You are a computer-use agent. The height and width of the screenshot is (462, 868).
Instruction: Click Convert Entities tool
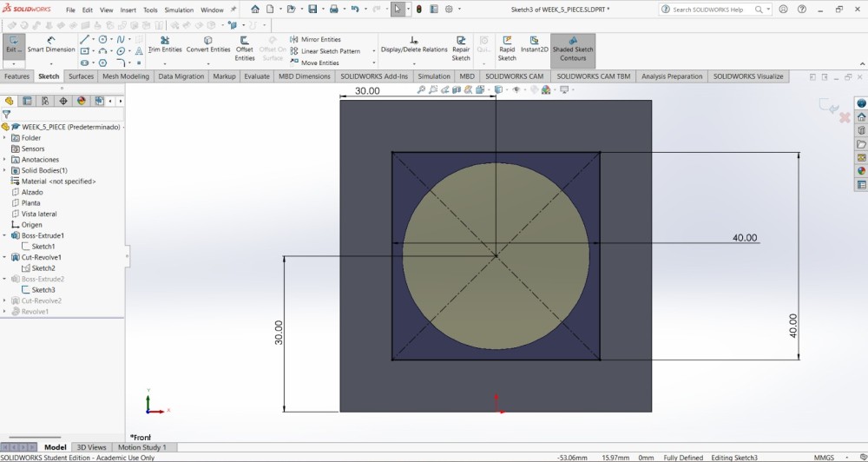tap(208, 45)
